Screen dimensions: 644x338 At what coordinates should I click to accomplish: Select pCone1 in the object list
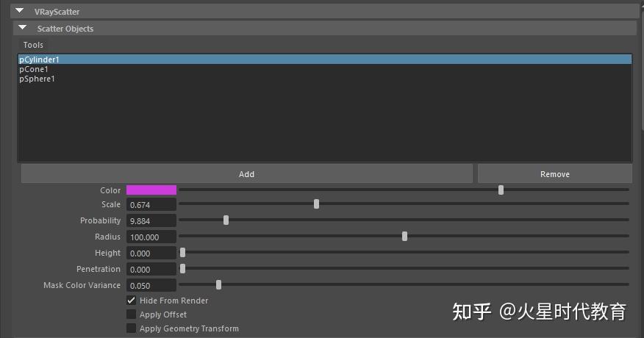click(34, 69)
